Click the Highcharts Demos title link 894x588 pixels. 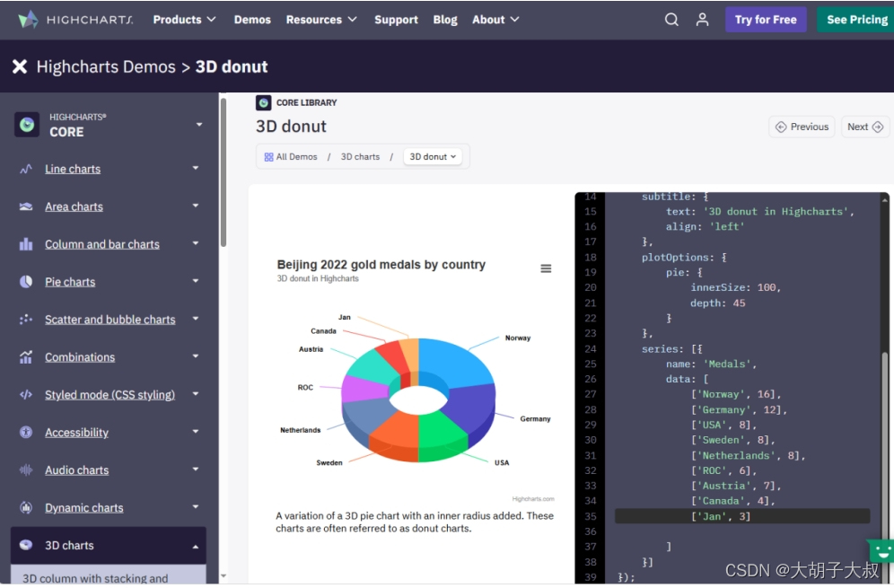pyautogui.click(x=106, y=66)
